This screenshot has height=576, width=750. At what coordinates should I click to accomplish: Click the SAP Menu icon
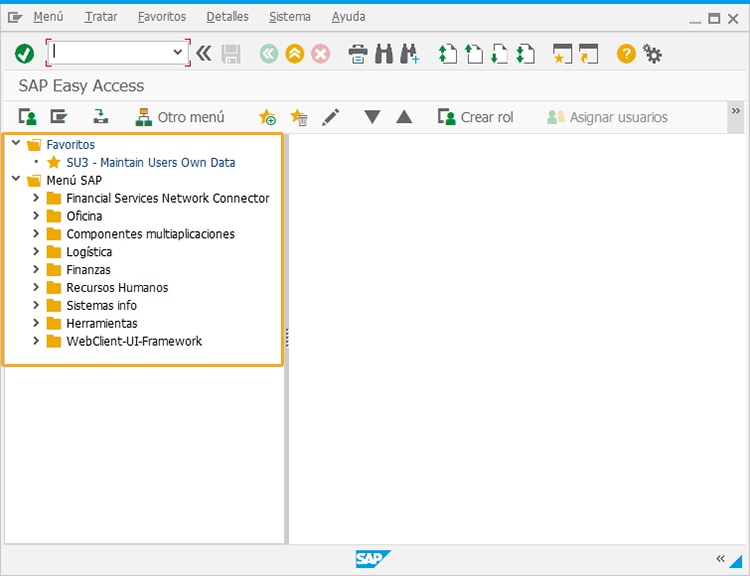(59, 117)
